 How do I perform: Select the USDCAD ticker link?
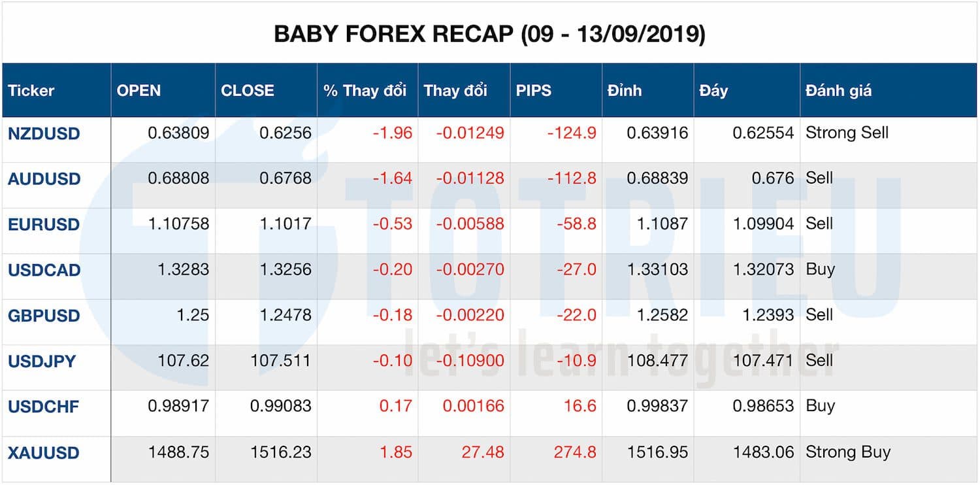coord(34,269)
